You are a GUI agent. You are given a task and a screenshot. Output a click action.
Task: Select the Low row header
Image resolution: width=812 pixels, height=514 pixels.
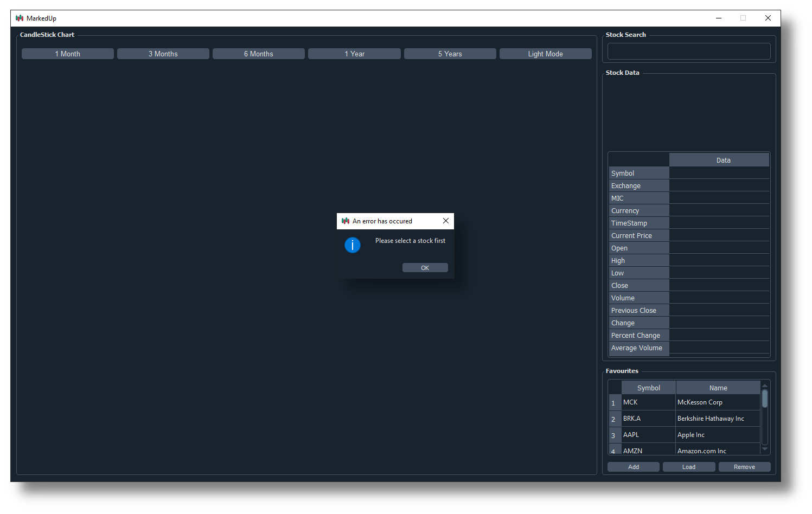tap(639, 273)
